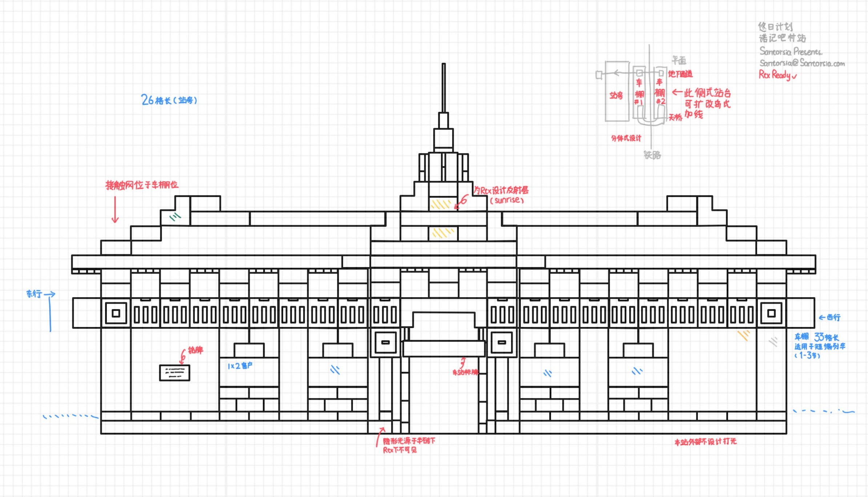Click the tip of the central spire
The height and width of the screenshot is (497, 868).
[x=443, y=65]
